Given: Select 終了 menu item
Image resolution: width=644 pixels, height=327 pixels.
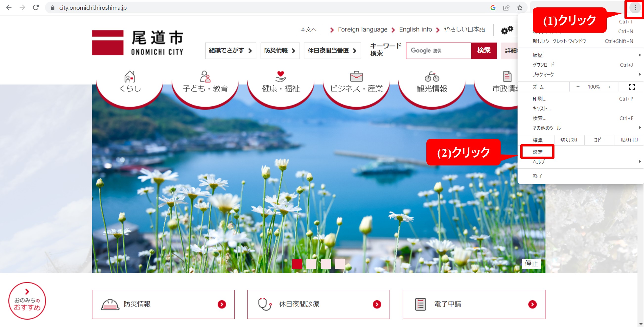Looking at the screenshot, I should coord(580,176).
